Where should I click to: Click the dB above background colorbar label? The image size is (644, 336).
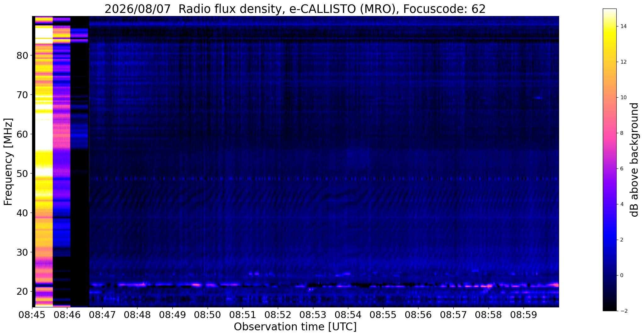[635, 160]
